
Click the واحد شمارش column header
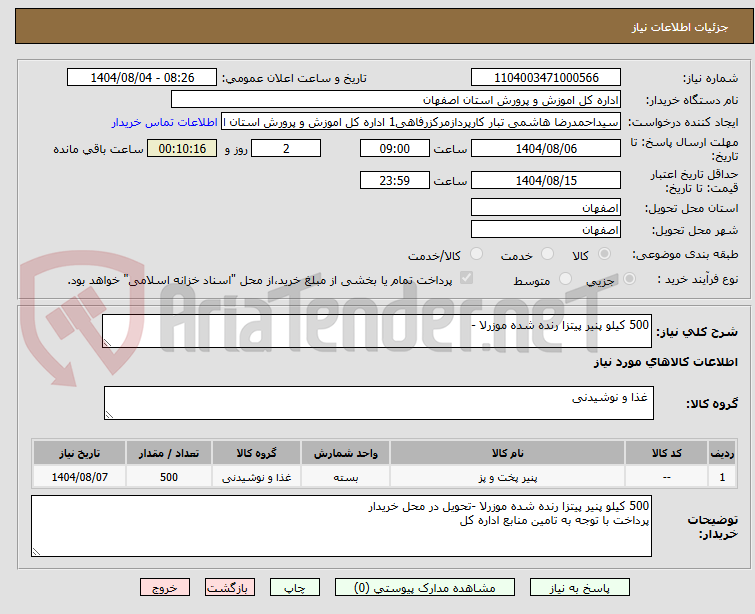346,453
